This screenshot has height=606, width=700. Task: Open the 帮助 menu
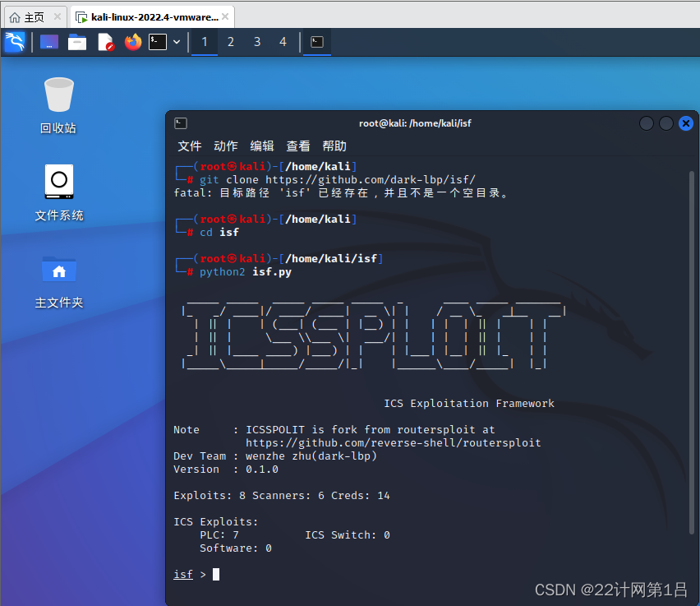[x=334, y=146]
